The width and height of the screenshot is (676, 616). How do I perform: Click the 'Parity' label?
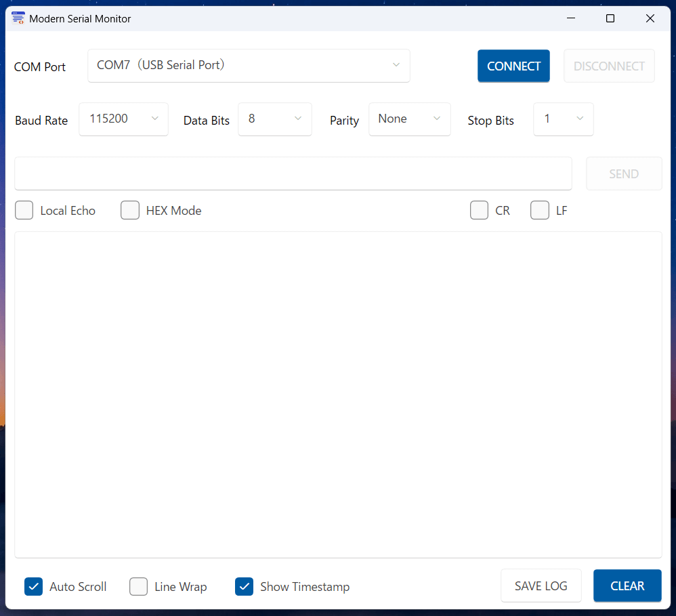[344, 121]
